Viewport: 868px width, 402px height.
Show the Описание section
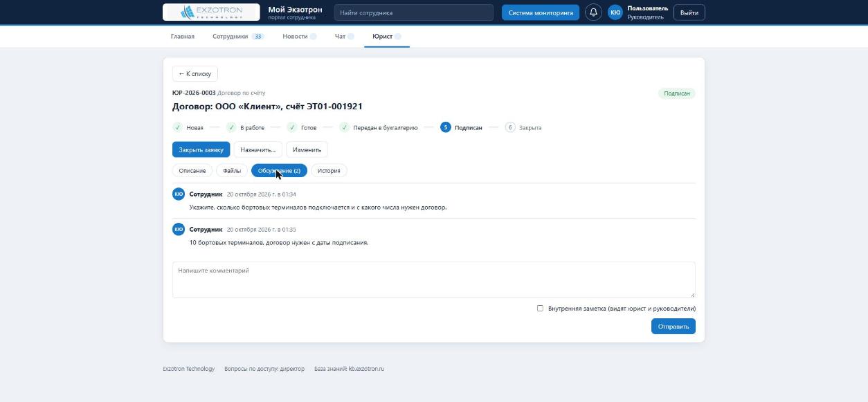(x=192, y=170)
